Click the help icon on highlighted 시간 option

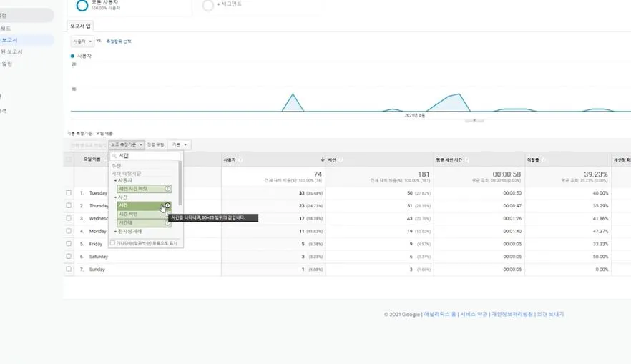coord(167,205)
